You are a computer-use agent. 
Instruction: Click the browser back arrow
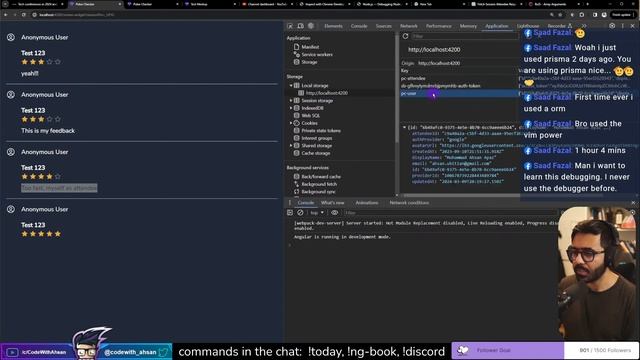tap(6, 15)
